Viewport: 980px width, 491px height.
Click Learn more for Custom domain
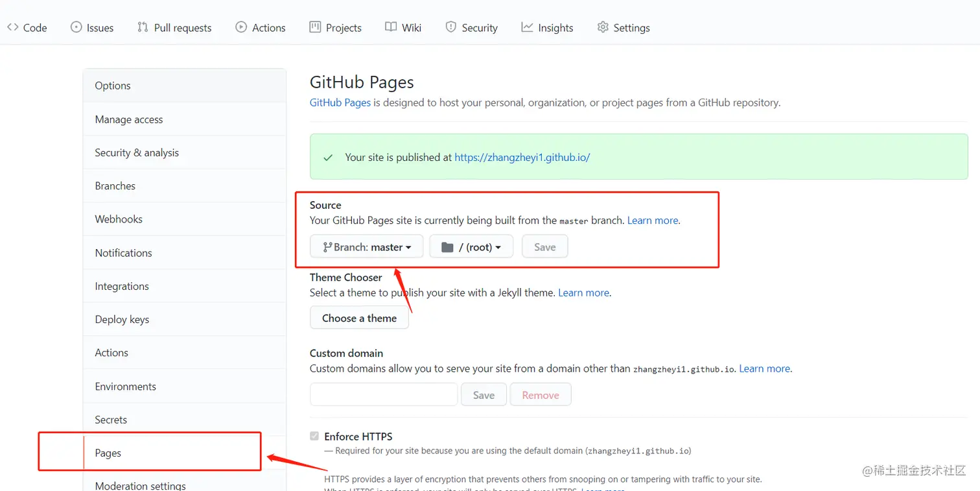[x=765, y=368]
